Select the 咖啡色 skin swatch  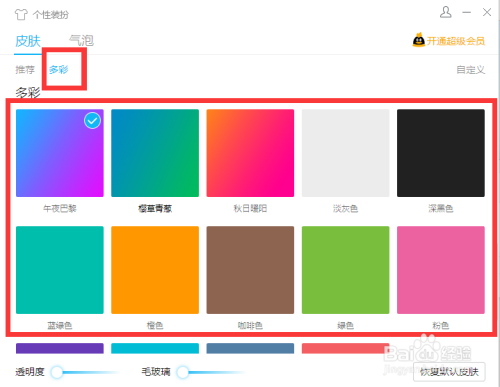tap(250, 270)
